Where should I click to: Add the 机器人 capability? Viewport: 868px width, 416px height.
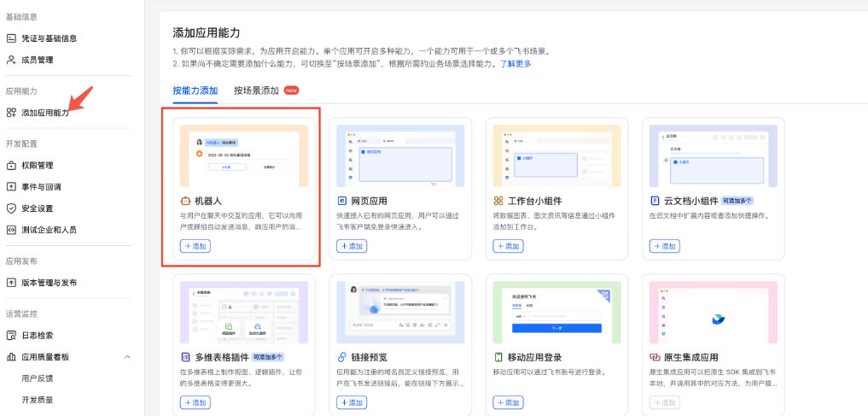[195, 246]
